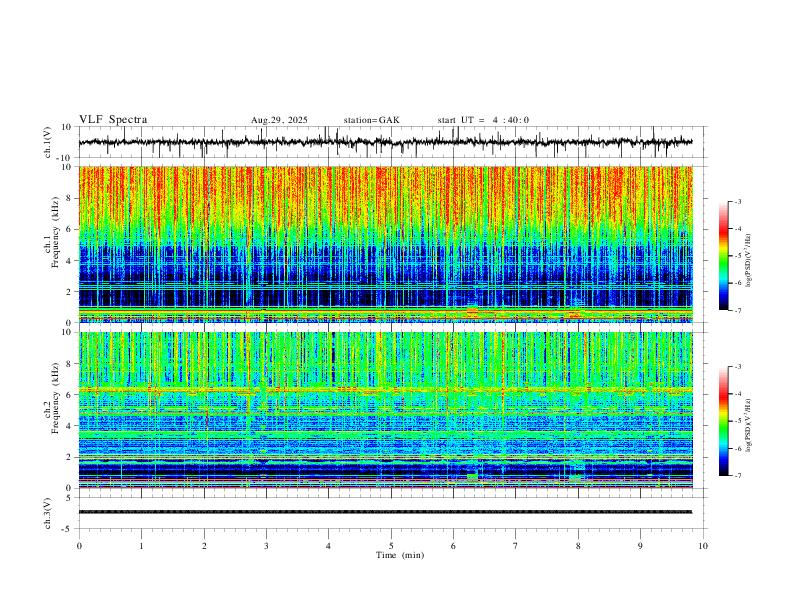Click the "8" kHz tick of ch.1 spectrogram
The height and width of the screenshot is (612, 792).
tap(69, 198)
